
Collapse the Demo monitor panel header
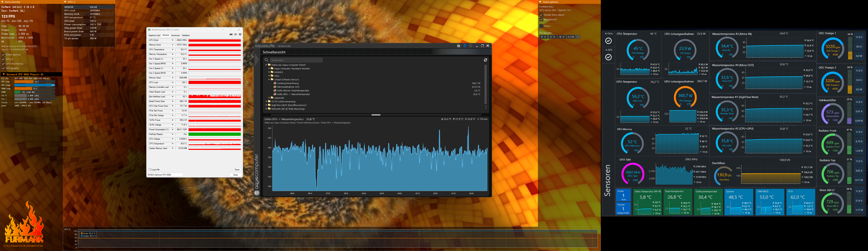click(3, 2)
